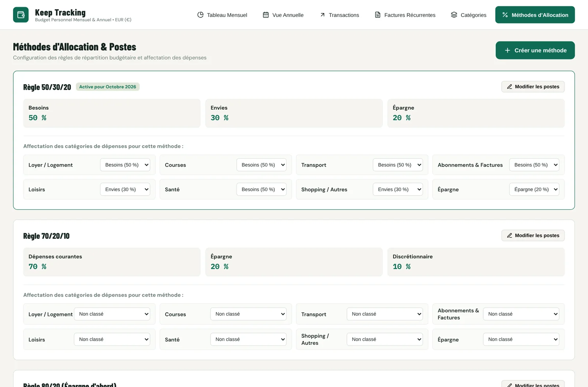Screen dimensions: 588x387
Task: Open the Tableau Mensuel tab
Action: (222, 15)
